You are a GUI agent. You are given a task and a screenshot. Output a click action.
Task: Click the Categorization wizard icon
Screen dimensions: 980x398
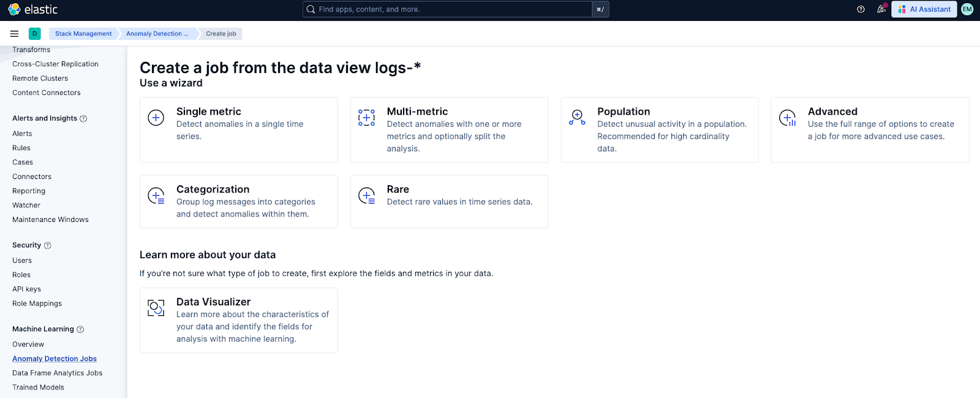pos(156,196)
